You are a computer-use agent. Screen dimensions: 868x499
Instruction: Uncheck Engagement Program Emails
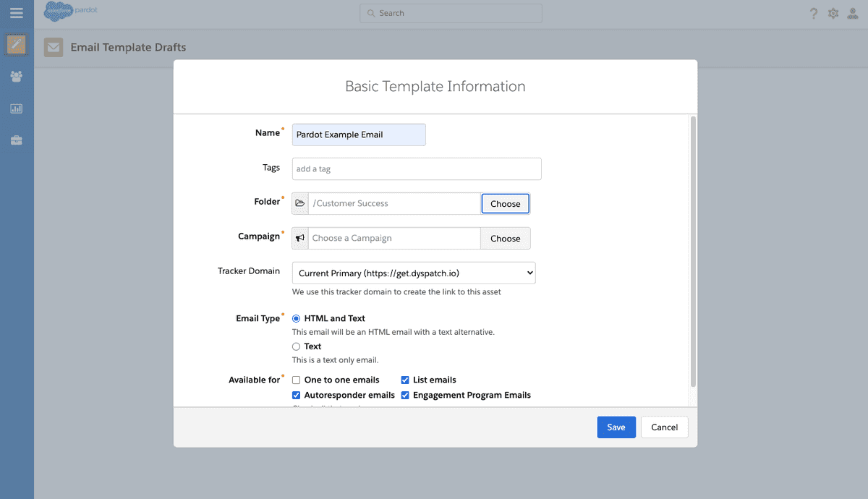[x=405, y=396]
